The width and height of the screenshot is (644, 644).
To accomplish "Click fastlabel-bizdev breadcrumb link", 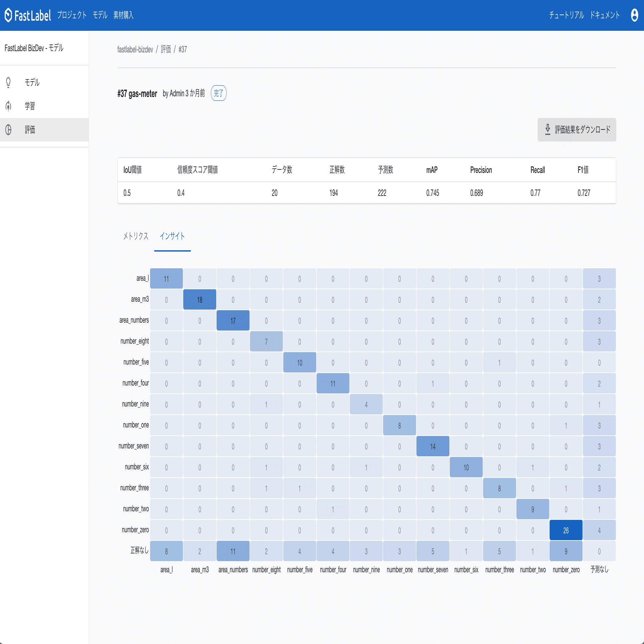I will (135, 49).
